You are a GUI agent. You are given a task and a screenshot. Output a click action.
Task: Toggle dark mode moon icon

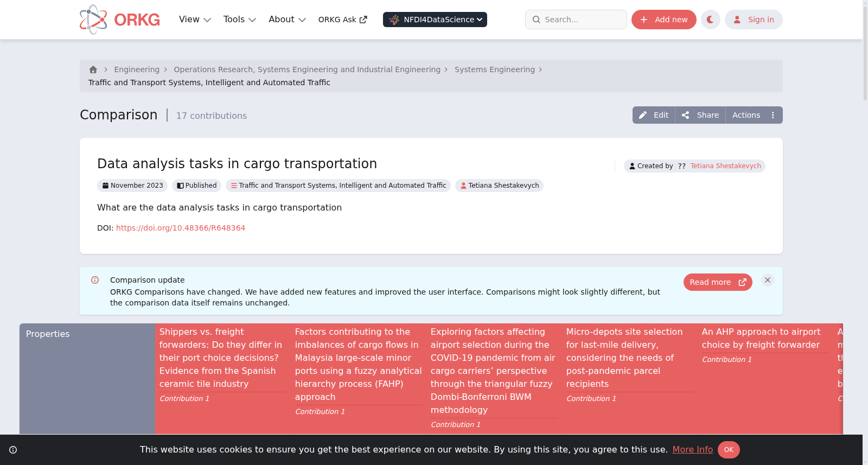pos(711,20)
